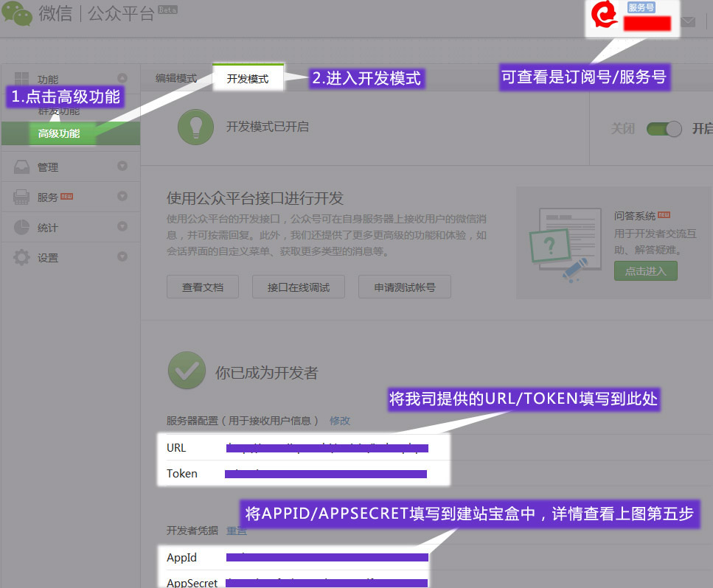Click the WeChat logo in header
Screen dimensions: 713x588
[18, 14]
